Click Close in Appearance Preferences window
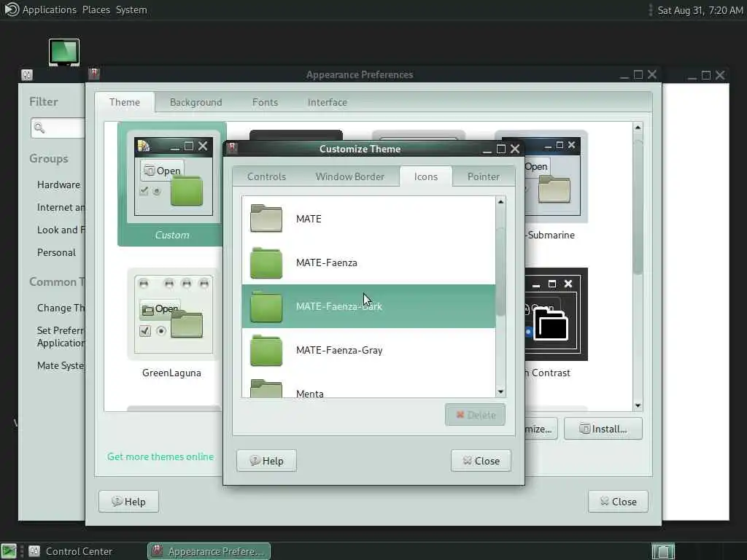The image size is (747, 560). (618, 502)
